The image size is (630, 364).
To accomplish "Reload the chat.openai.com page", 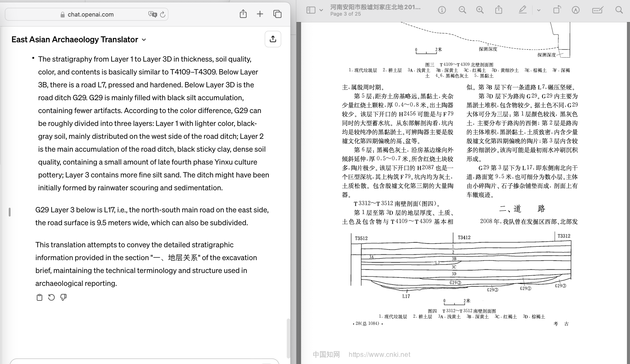I will pyautogui.click(x=163, y=14).
